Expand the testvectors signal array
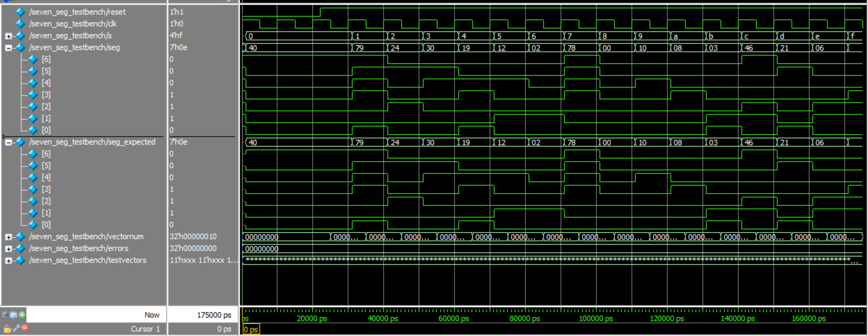 click(x=8, y=260)
